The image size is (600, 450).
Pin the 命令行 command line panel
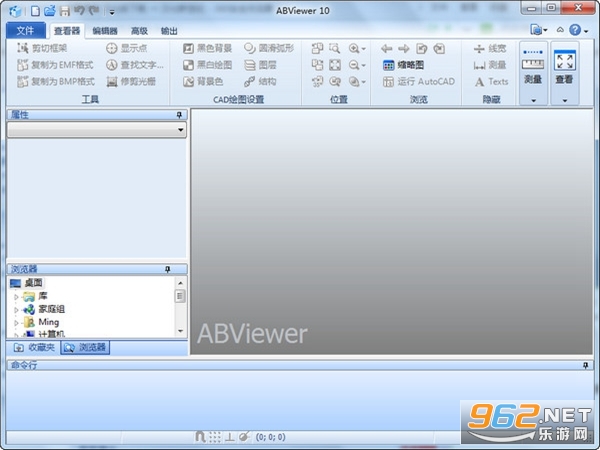585,365
